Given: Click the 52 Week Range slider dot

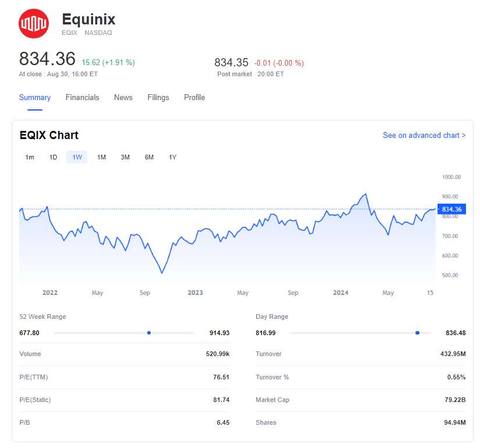Looking at the screenshot, I should click(149, 333).
